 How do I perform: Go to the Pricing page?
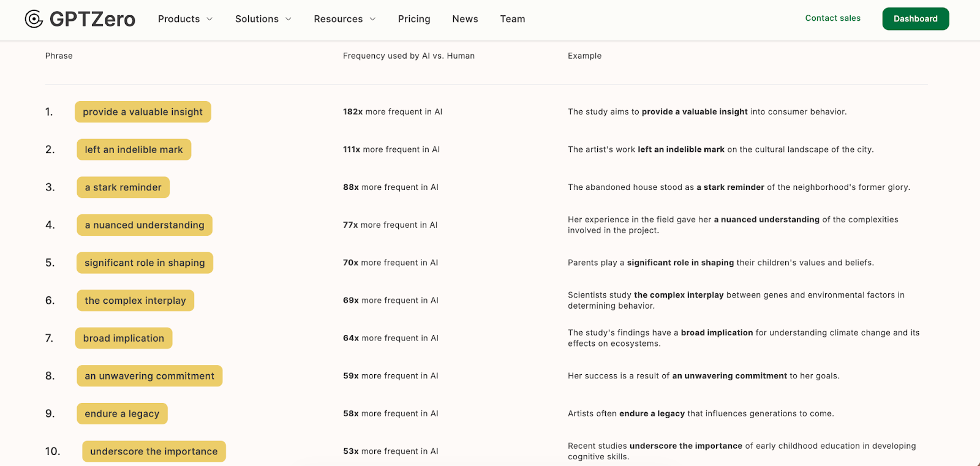(414, 19)
